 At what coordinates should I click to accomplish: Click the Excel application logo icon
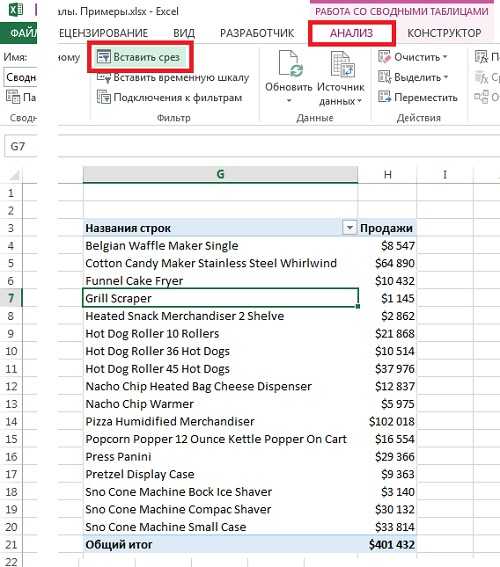pyautogui.click(x=16, y=9)
